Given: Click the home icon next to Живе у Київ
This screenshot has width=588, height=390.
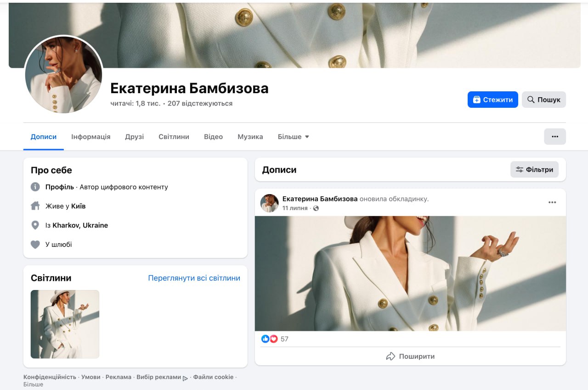Looking at the screenshot, I should 35,206.
